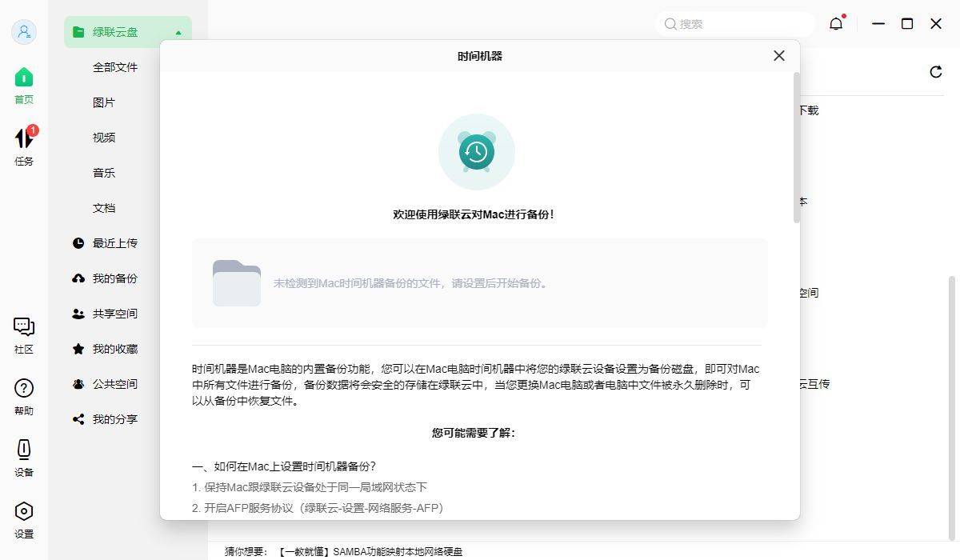Click 如何在Mac上设置时间机器备份 text
Viewport: 960px width, 560px height.
(284, 466)
